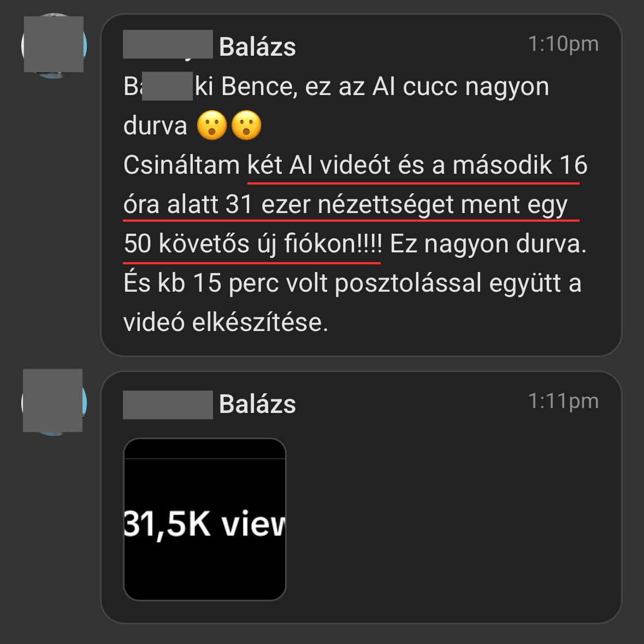The height and width of the screenshot is (644, 644).
Task: Click the first surprised face emoji
Action: tap(212, 125)
